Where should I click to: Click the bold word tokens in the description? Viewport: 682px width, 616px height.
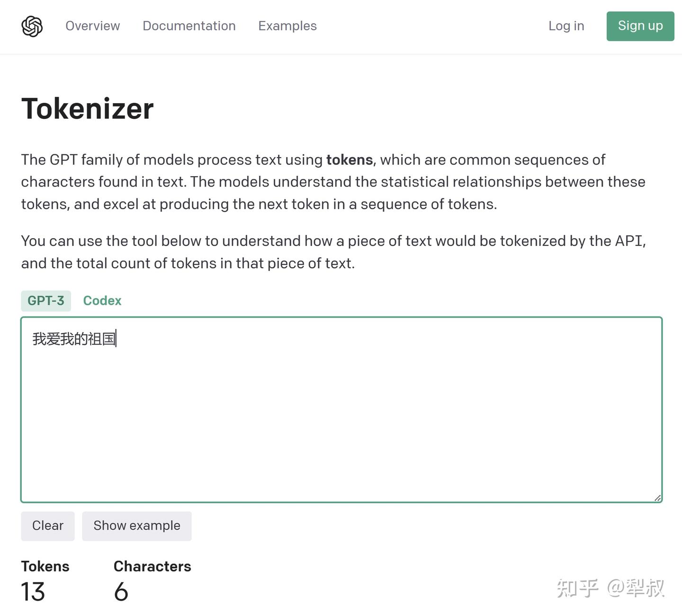click(350, 160)
